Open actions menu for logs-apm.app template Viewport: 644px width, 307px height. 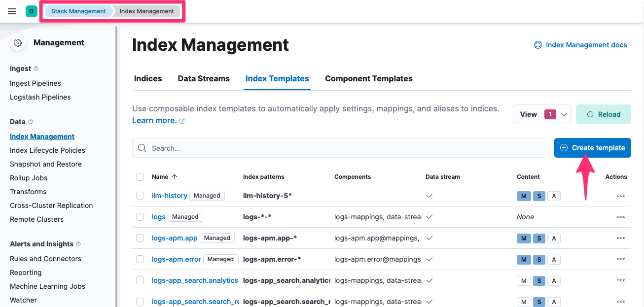(621, 238)
